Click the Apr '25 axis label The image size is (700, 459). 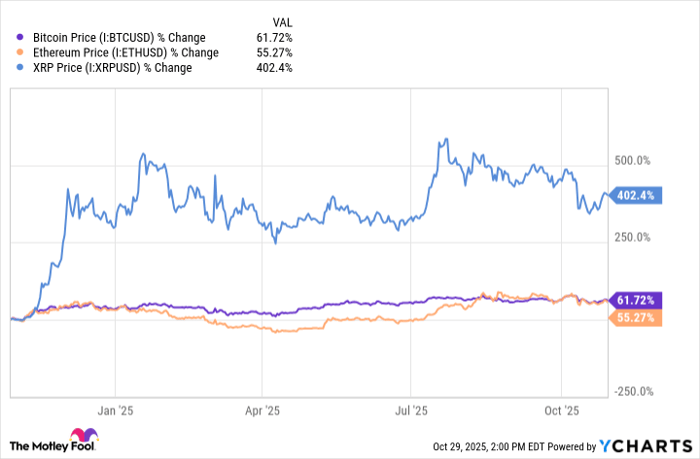coord(263,409)
